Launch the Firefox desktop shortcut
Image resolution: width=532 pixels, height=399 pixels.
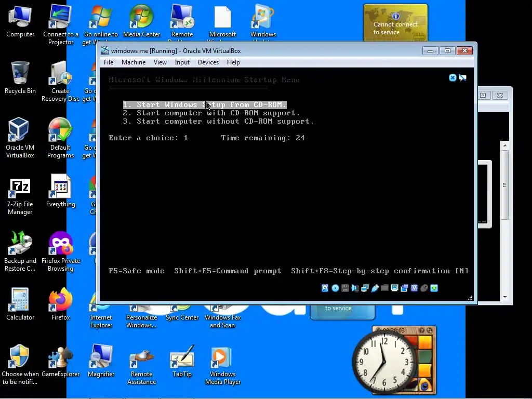[x=61, y=304]
